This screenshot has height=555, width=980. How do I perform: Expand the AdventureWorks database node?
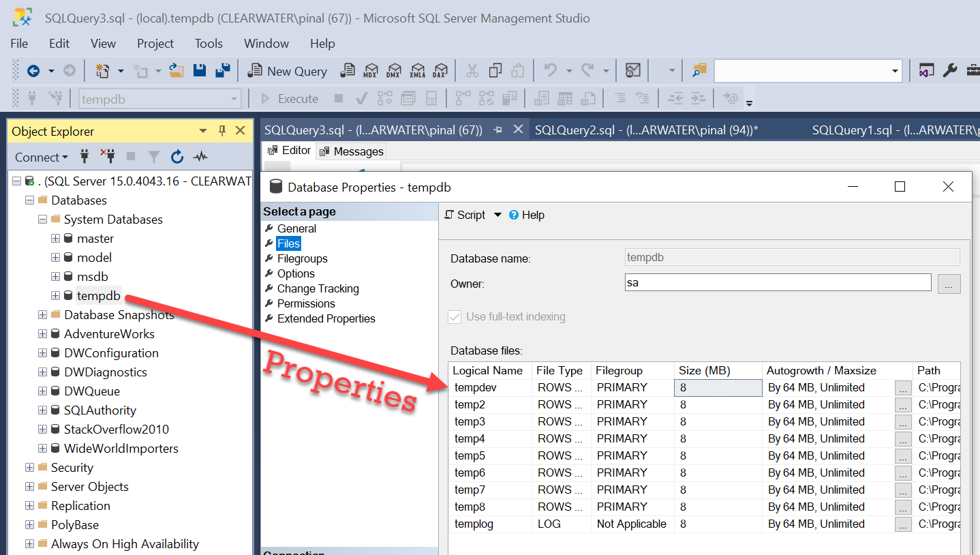[x=43, y=334]
